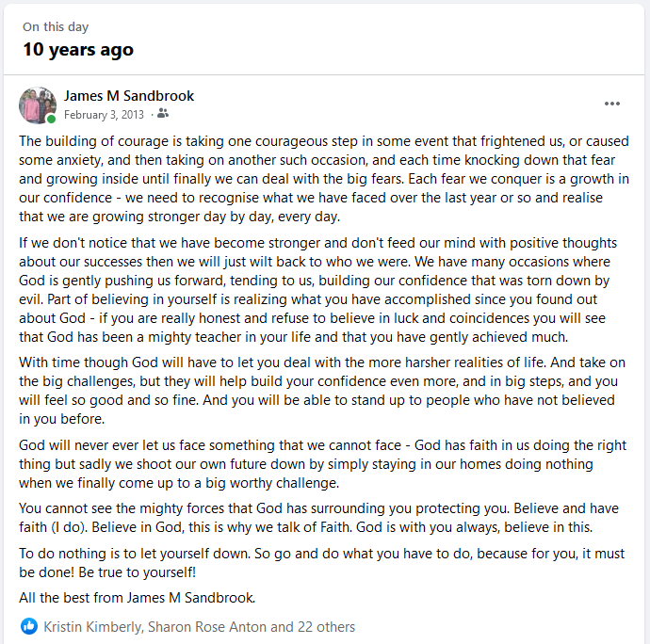
Task: Open the James M Sandbrook profile name link
Action: [129, 96]
